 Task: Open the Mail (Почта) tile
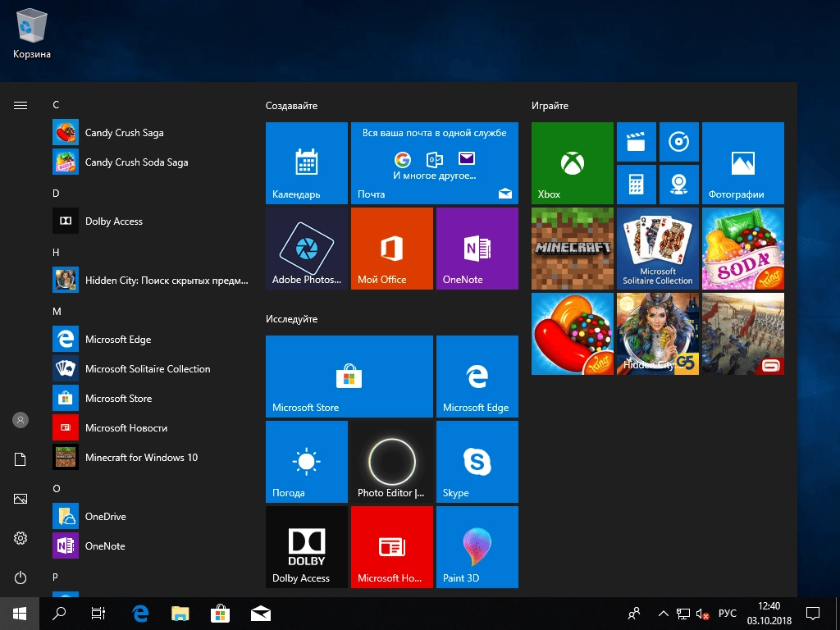tap(435, 163)
